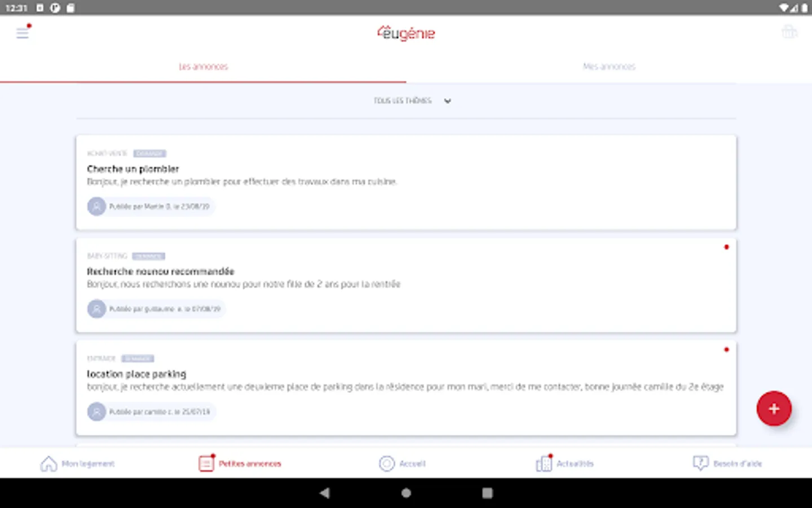Expand the Tous les thèmes dropdown
The width and height of the screenshot is (812, 508).
click(x=412, y=100)
